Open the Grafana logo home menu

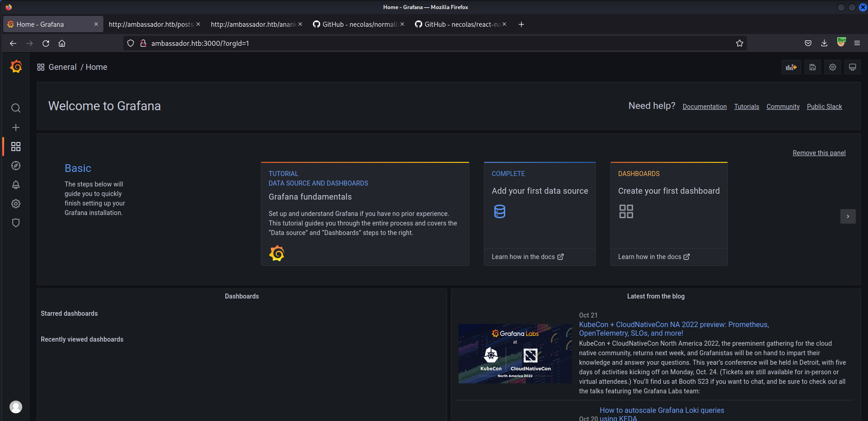click(x=16, y=67)
